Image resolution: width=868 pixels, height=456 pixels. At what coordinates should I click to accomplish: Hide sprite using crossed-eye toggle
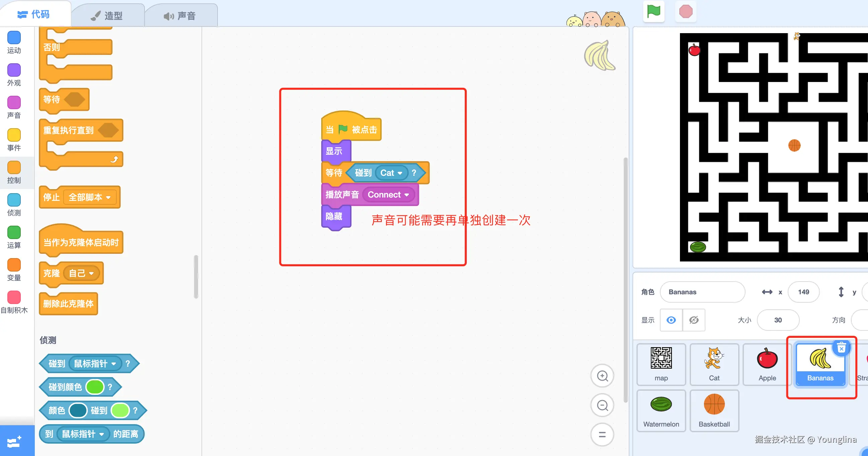pyautogui.click(x=694, y=320)
